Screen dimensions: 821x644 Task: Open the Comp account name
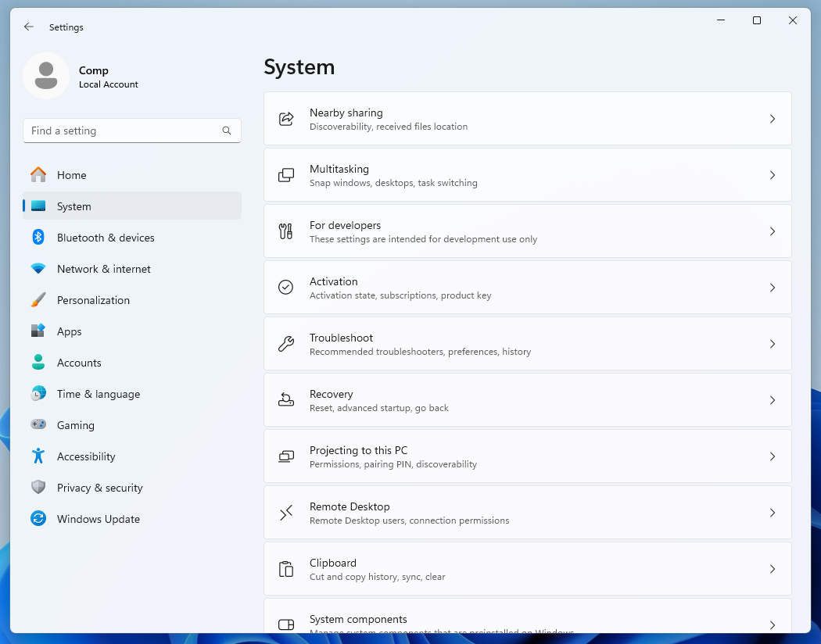94,70
